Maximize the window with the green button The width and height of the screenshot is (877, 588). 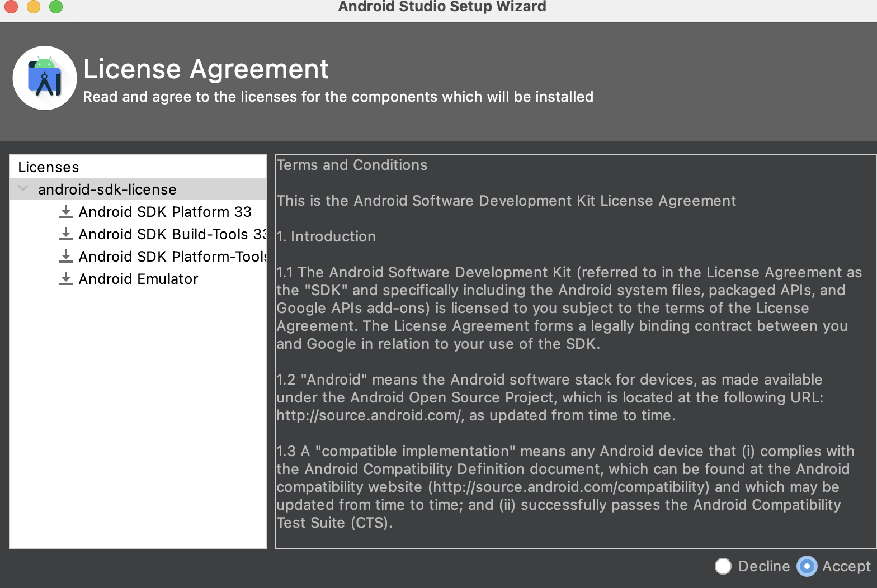click(x=56, y=6)
